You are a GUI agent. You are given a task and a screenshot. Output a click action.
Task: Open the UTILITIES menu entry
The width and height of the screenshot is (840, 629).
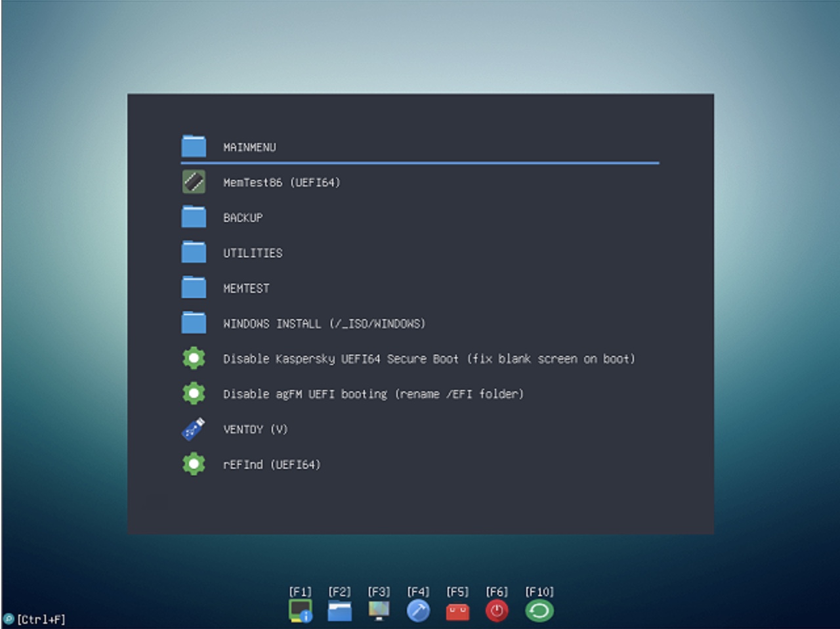[253, 253]
